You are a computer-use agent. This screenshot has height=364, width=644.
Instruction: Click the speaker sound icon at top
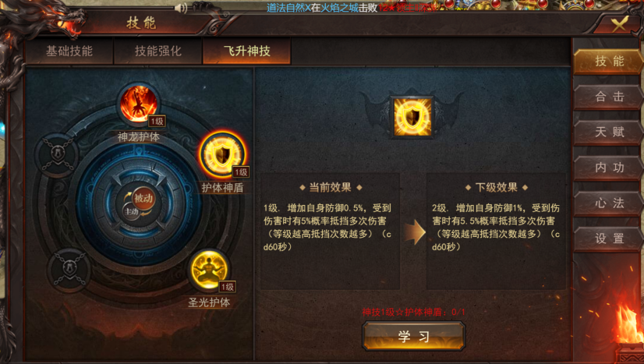181,8
